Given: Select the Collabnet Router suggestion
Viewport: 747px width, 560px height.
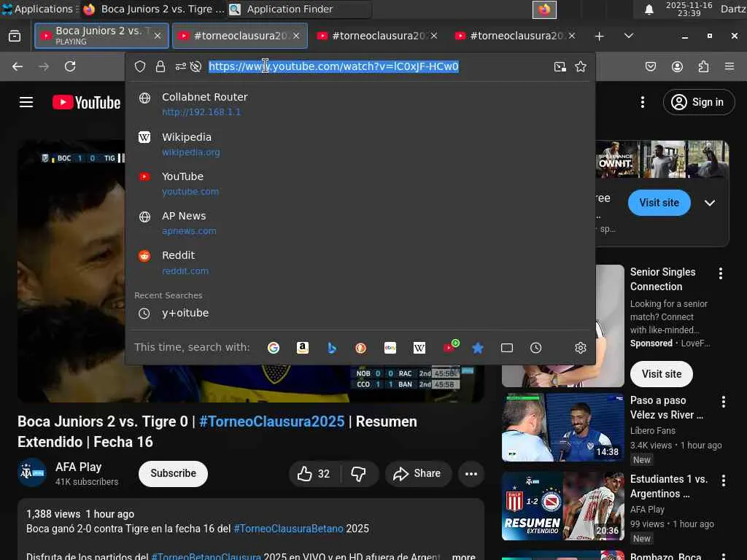Looking at the screenshot, I should (x=360, y=104).
